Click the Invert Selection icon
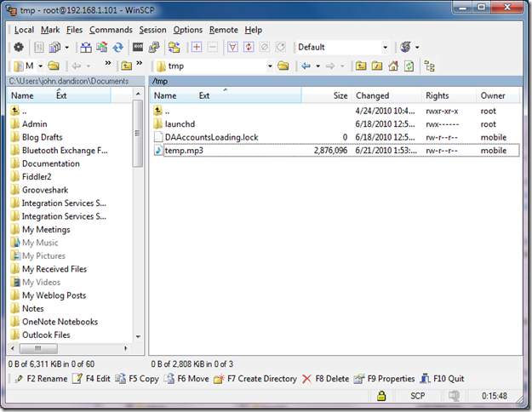Screen dimensions: 532x412 pyautogui.click(x=249, y=47)
